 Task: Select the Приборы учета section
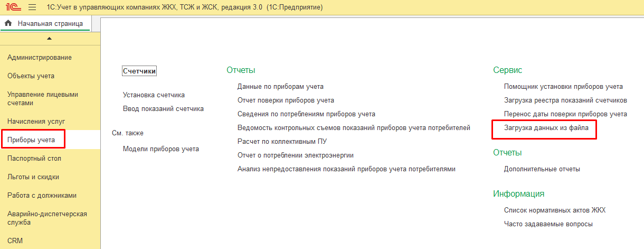coord(31,140)
